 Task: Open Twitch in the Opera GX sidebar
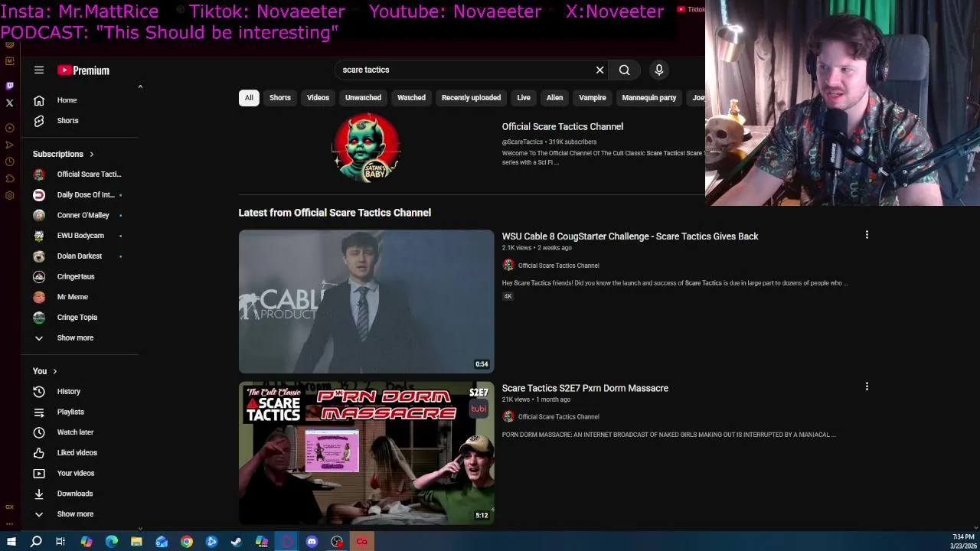(x=9, y=86)
